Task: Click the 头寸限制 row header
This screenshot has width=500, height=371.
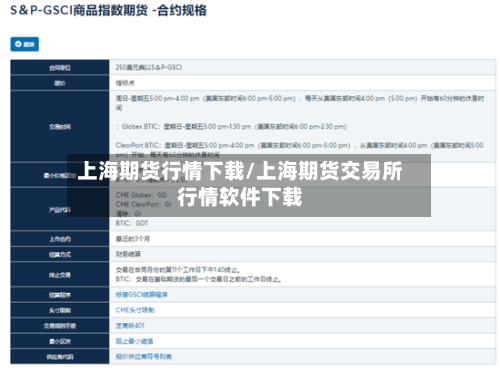Action: tap(60, 310)
